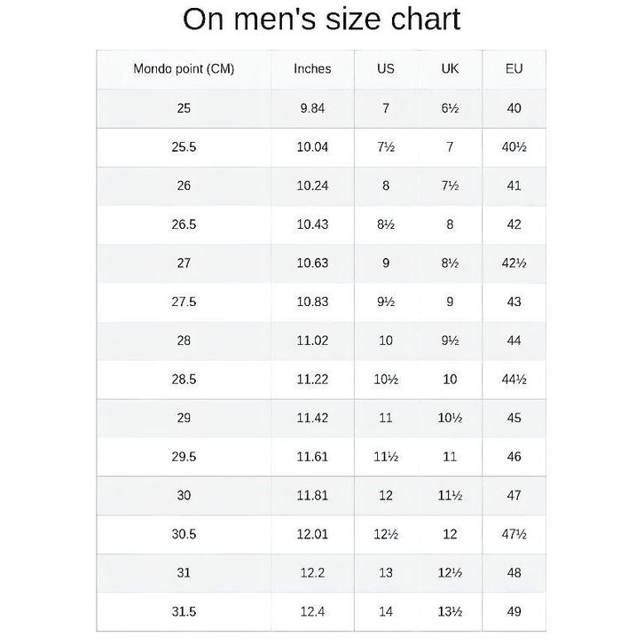The height and width of the screenshot is (644, 644).
Task: Click the UK size 13½ cell
Action: 450,612
